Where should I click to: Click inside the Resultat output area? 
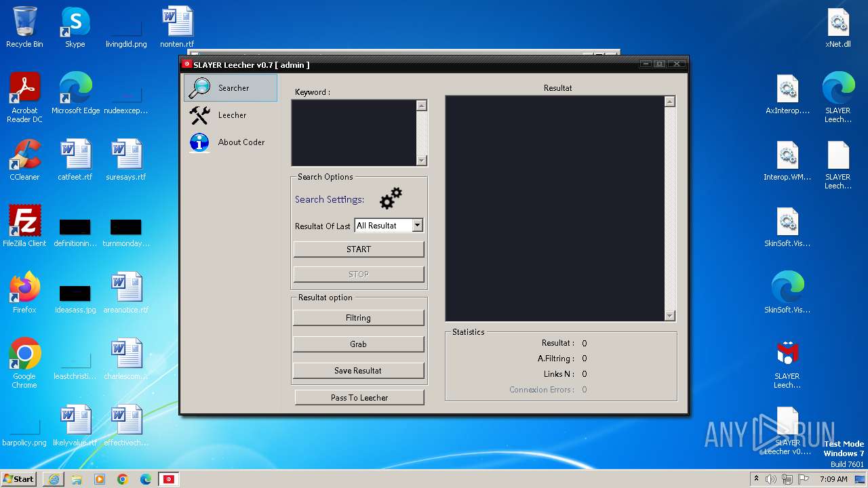coord(555,208)
